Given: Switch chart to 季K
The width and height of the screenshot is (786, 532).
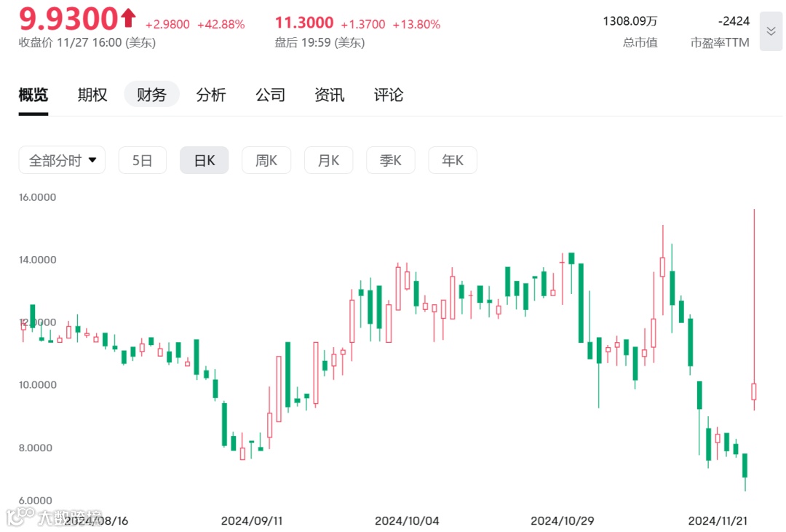Looking at the screenshot, I should (391, 160).
